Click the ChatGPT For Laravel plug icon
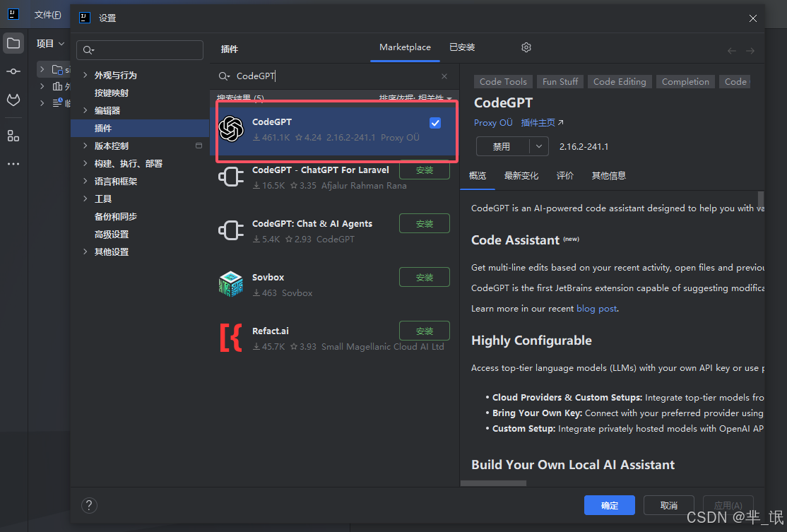 click(x=231, y=177)
